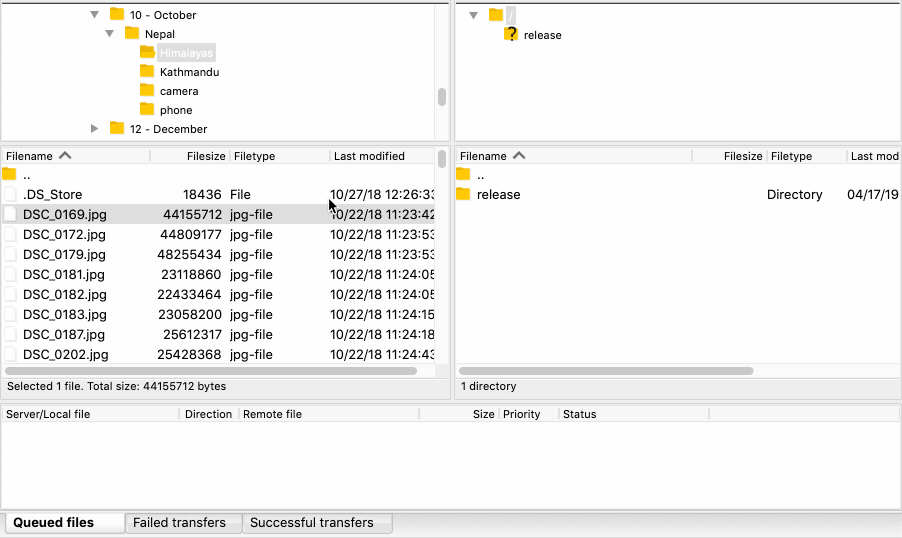Sort local files by Filesize column
902x538 pixels.
coord(190,156)
